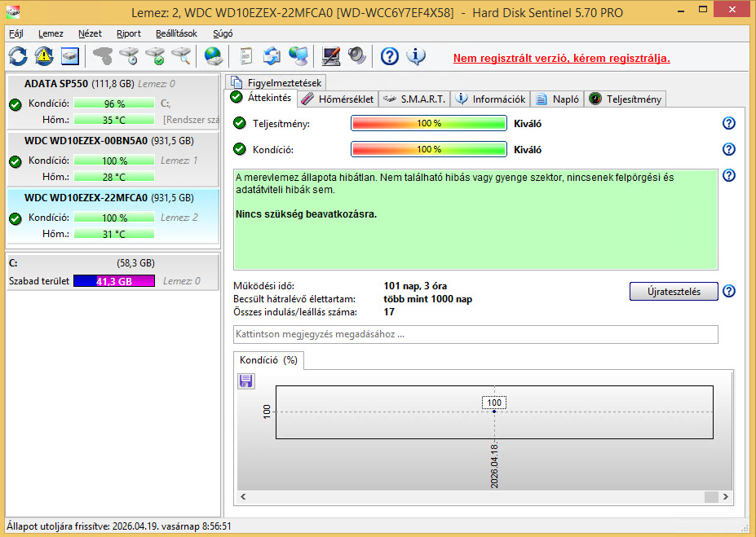Click the monitor with screwdriver configuration icon
The width and height of the screenshot is (756, 537).
point(331,56)
